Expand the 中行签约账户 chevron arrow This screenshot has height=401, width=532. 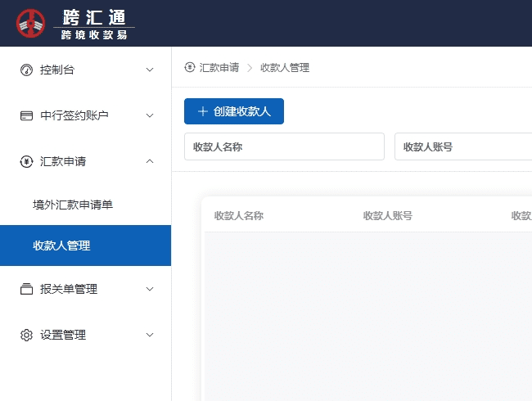click(150, 115)
